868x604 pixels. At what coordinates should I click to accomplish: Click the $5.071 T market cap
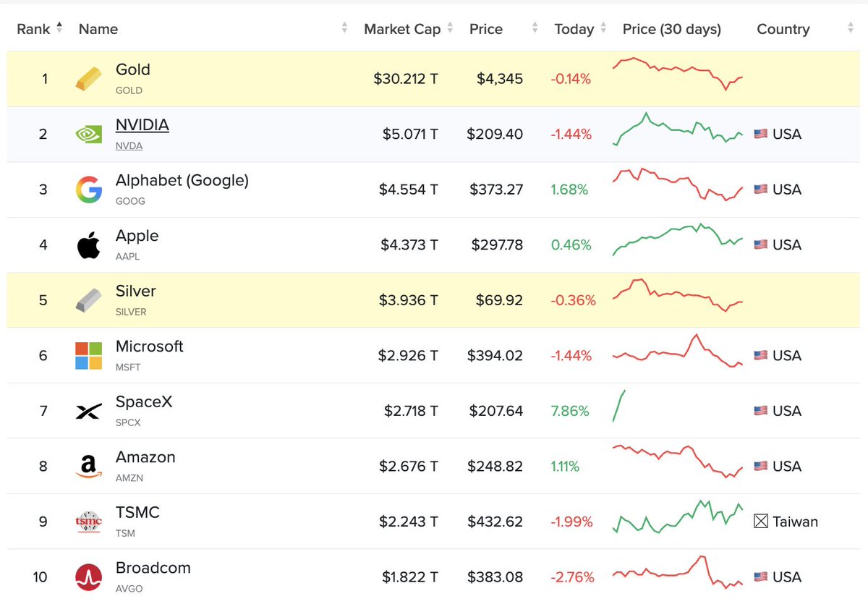tap(410, 134)
